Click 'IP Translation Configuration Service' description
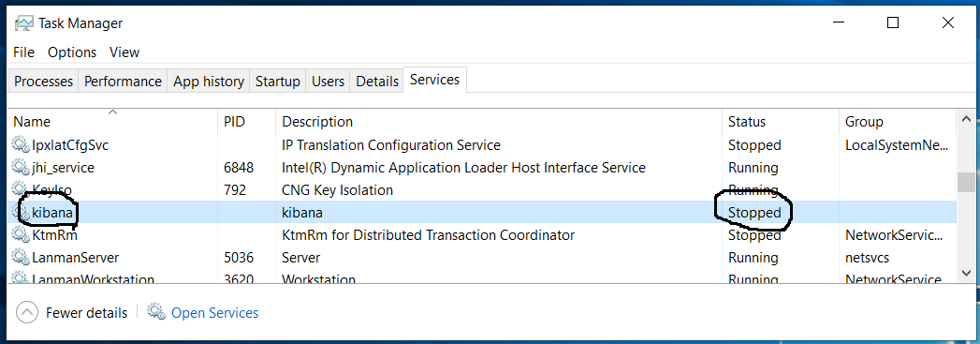Viewport: 980px width, 344px height. [391, 145]
